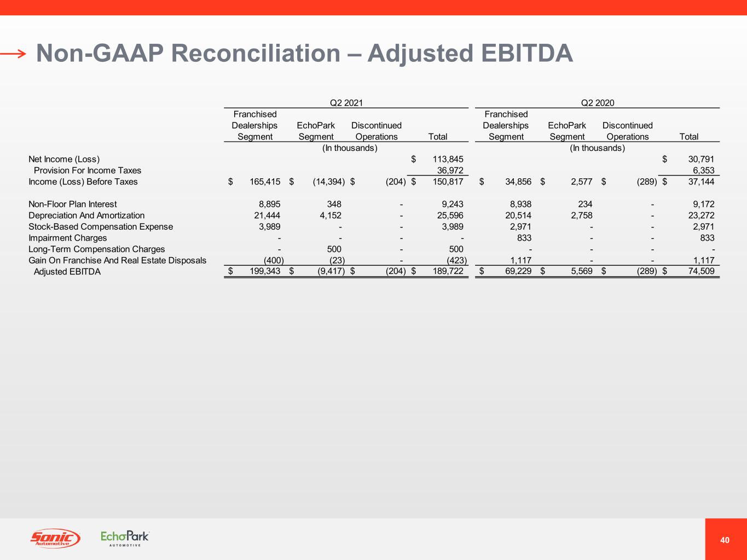The width and height of the screenshot is (747, 560).
Task: Click the page number 40 box
Action: tap(725, 540)
